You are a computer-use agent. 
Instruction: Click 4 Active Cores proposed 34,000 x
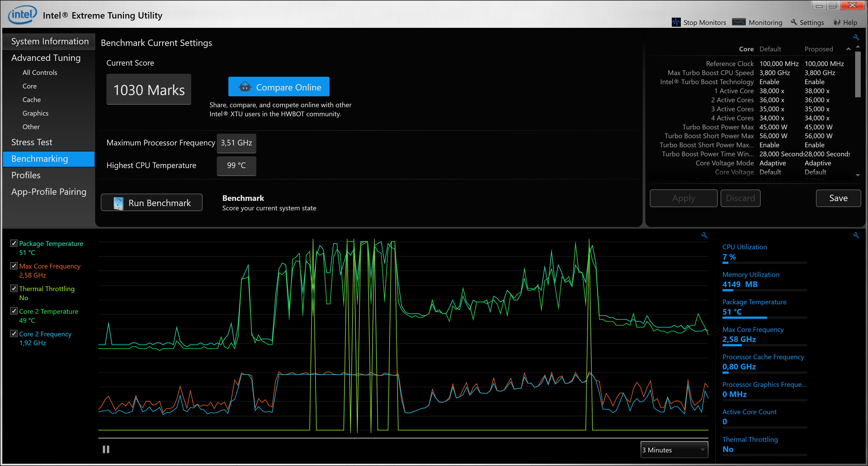point(817,118)
